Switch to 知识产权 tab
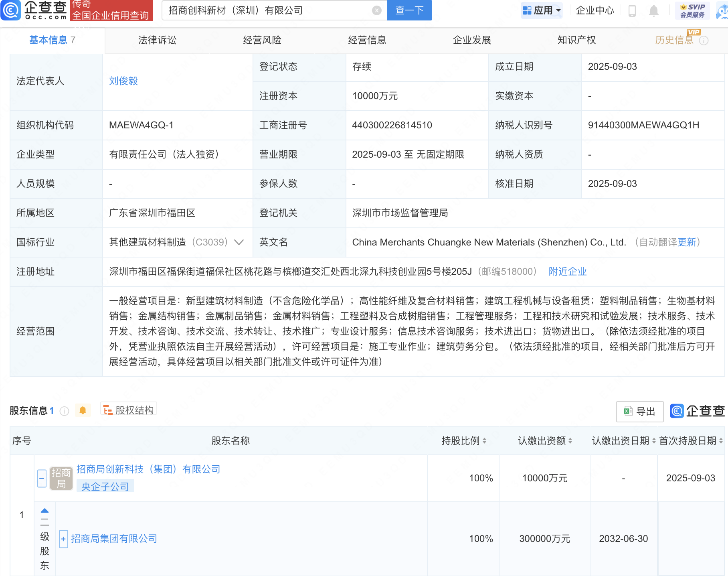Screen dimensions: 728x576 (x=576, y=40)
